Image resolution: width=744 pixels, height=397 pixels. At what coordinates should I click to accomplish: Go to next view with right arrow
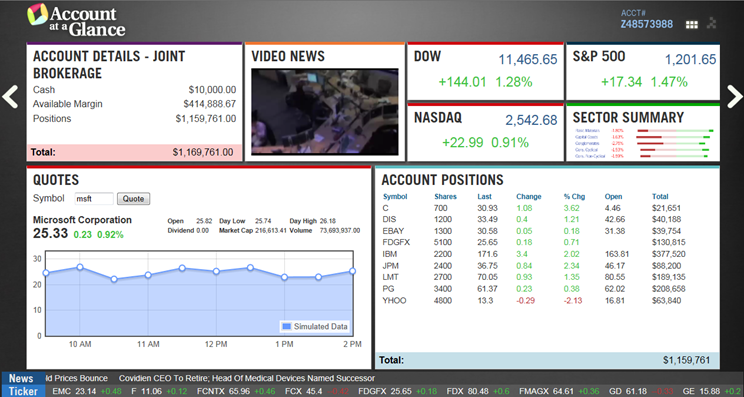pyautogui.click(x=735, y=97)
